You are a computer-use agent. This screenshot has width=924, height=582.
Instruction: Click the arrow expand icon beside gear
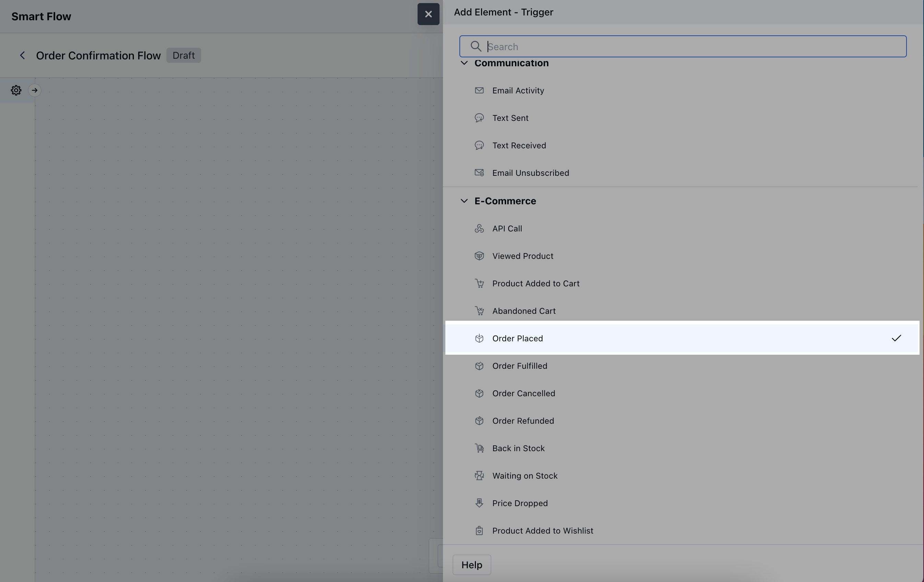tap(35, 90)
